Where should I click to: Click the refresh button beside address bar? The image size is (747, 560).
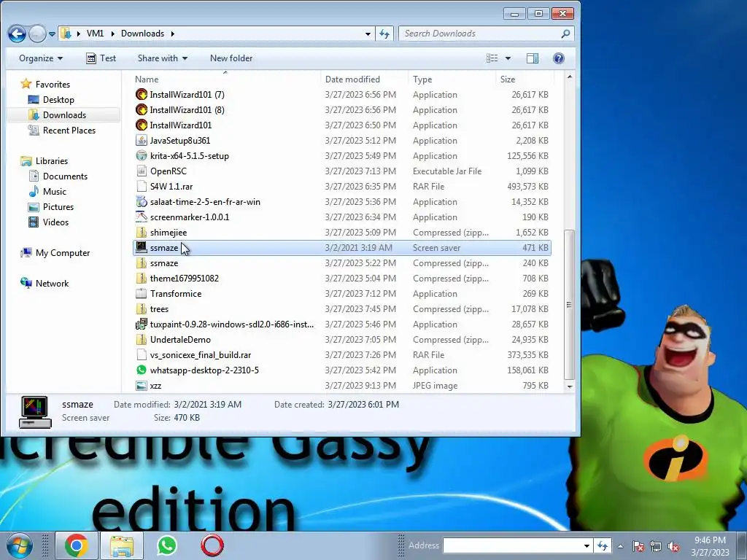tap(384, 34)
